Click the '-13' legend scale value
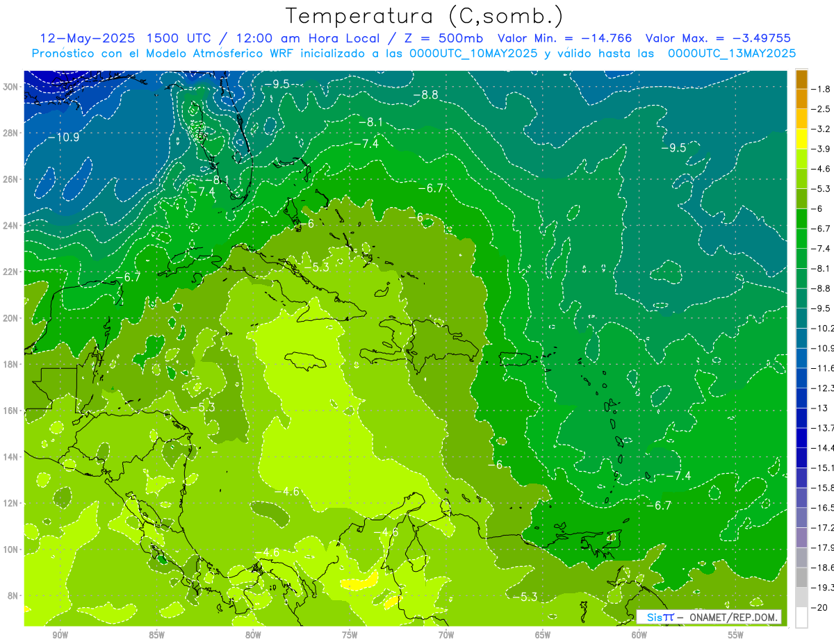 pyautogui.click(x=819, y=408)
